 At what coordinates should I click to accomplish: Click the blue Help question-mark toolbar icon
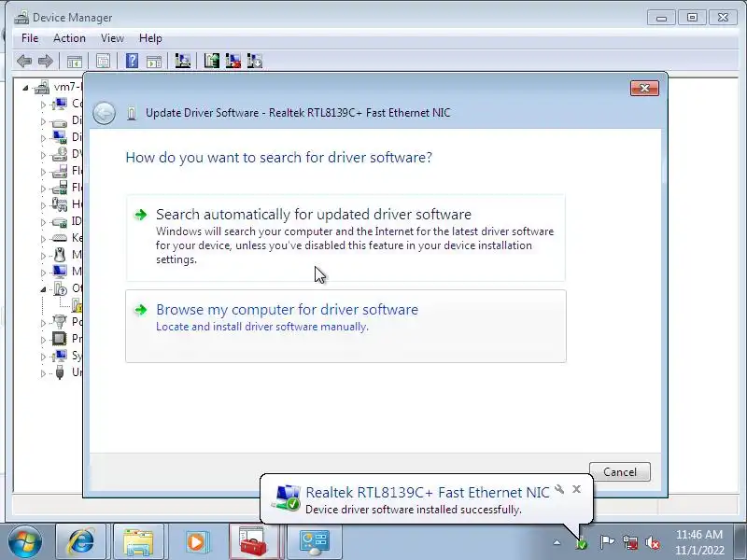(132, 61)
